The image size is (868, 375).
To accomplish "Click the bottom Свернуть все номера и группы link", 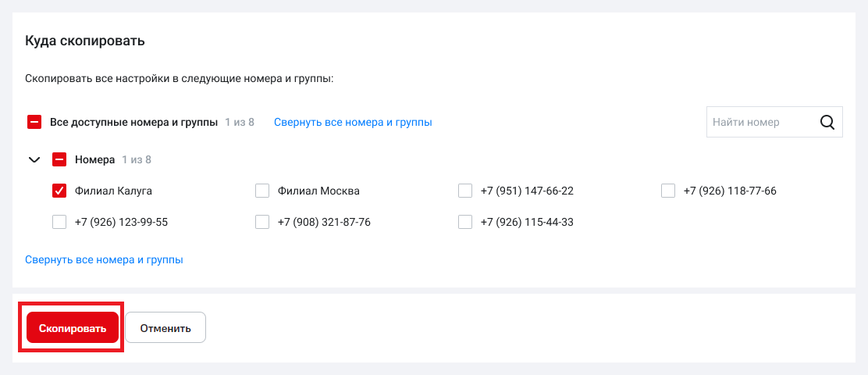I will [104, 259].
